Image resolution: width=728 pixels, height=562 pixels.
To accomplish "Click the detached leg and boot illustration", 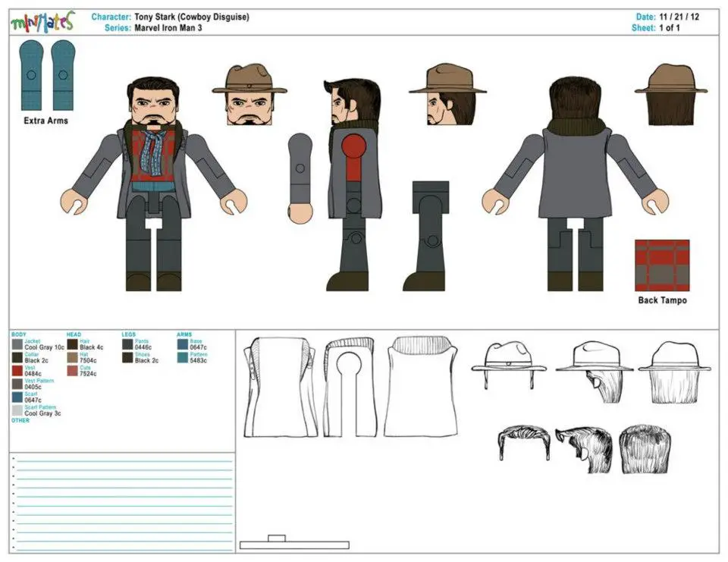I will tap(426, 237).
